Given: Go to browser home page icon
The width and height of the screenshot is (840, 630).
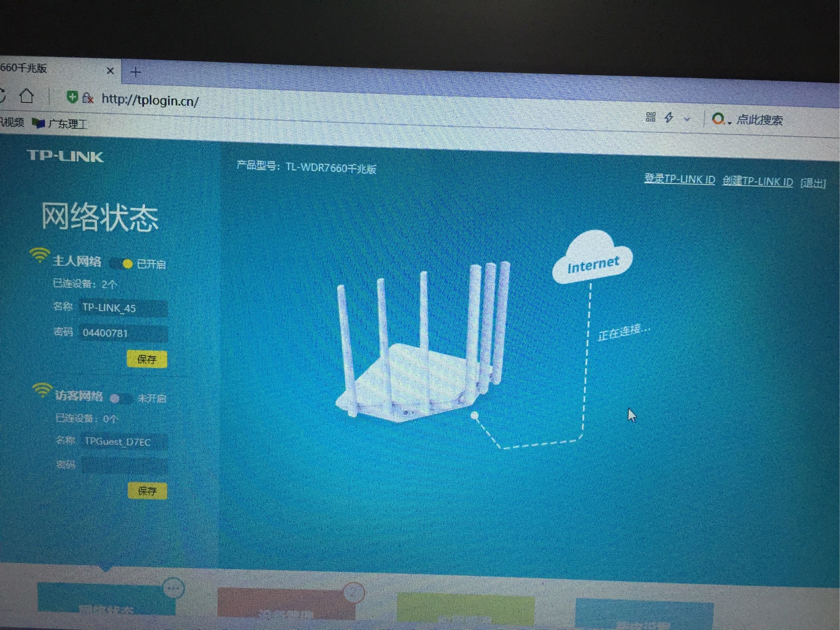Looking at the screenshot, I should (x=27, y=95).
